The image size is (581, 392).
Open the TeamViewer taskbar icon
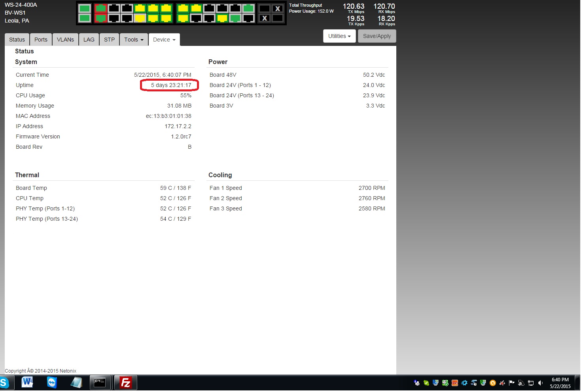pyautogui.click(x=52, y=383)
